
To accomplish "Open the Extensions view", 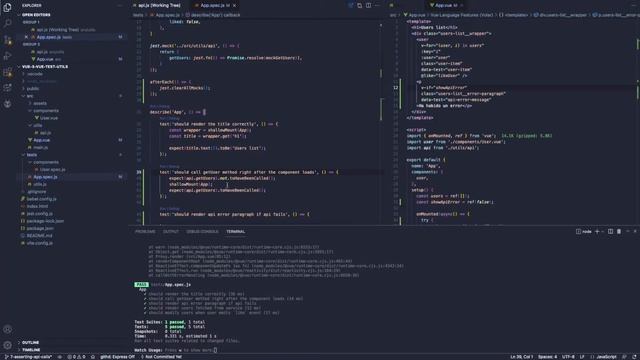I will (x=7, y=72).
